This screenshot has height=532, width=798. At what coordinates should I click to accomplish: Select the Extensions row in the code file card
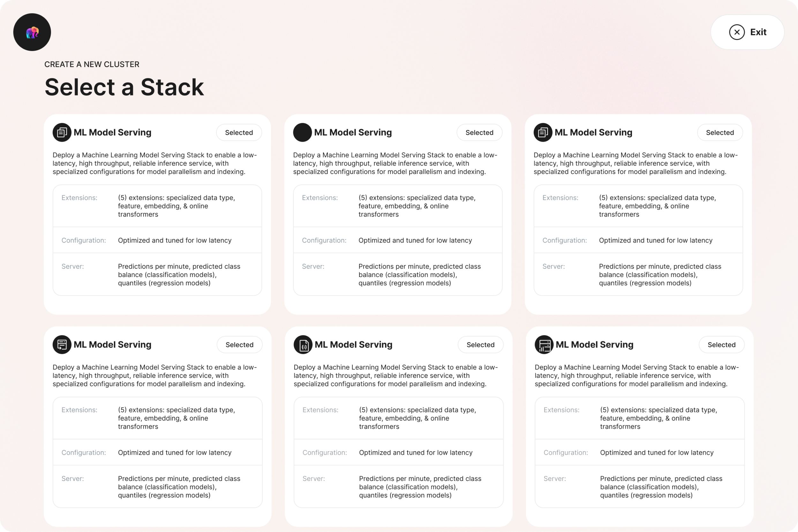399,418
